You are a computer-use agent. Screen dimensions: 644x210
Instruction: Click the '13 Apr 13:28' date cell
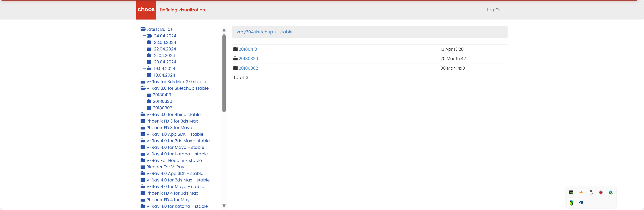452,49
